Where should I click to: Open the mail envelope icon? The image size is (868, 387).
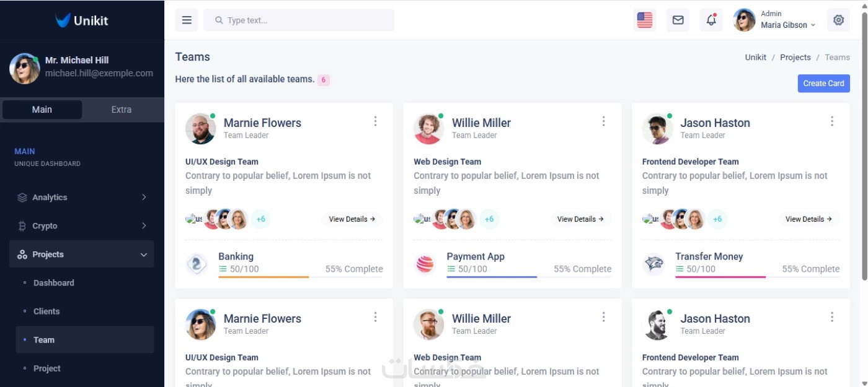(x=678, y=20)
